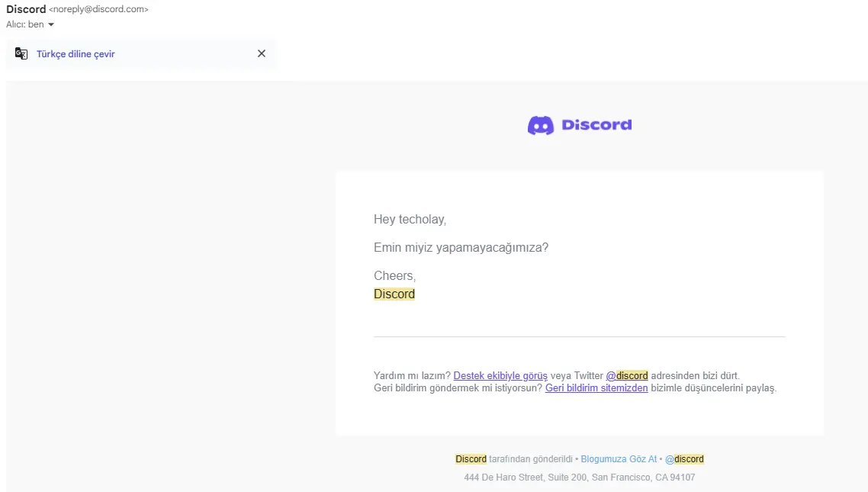
Task: Click the Discord logo in the email header
Action: click(x=580, y=125)
